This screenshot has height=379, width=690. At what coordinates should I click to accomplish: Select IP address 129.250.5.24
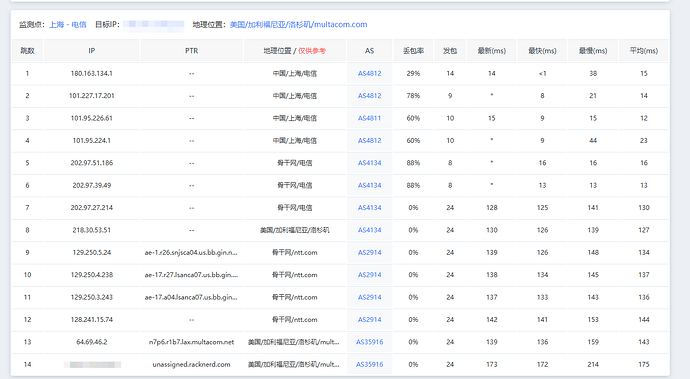(x=92, y=252)
